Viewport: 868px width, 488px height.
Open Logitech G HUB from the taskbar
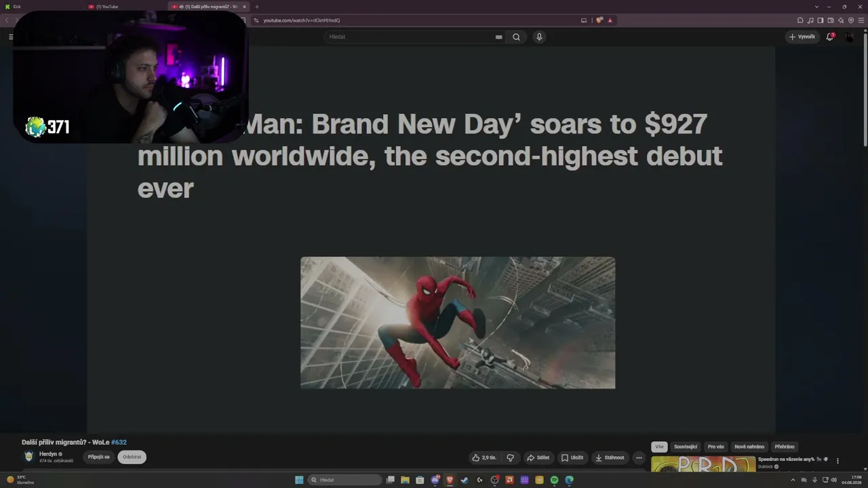[479, 480]
